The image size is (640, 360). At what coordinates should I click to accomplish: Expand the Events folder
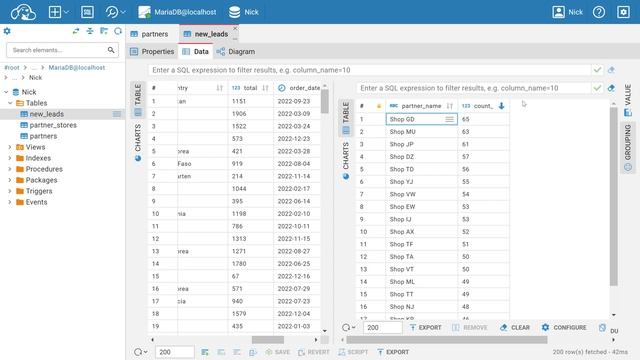(x=10, y=202)
